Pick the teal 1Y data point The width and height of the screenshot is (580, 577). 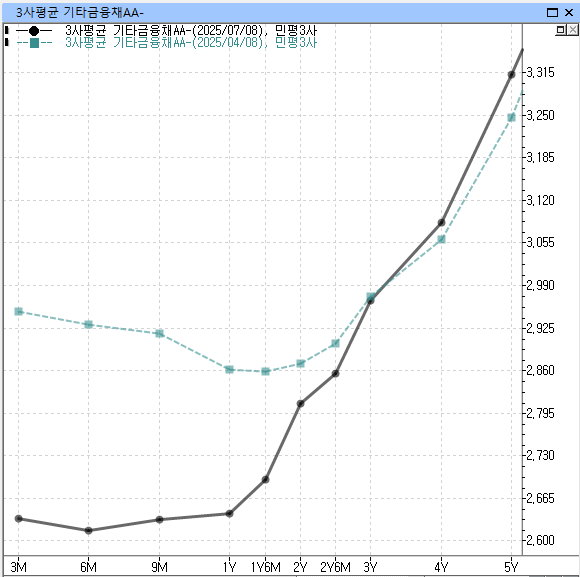pyautogui.click(x=229, y=370)
